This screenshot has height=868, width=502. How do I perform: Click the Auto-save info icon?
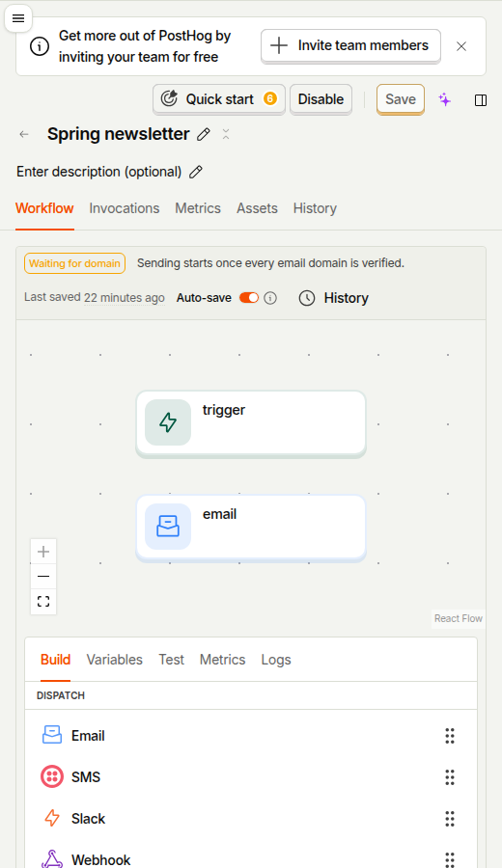pos(270,298)
